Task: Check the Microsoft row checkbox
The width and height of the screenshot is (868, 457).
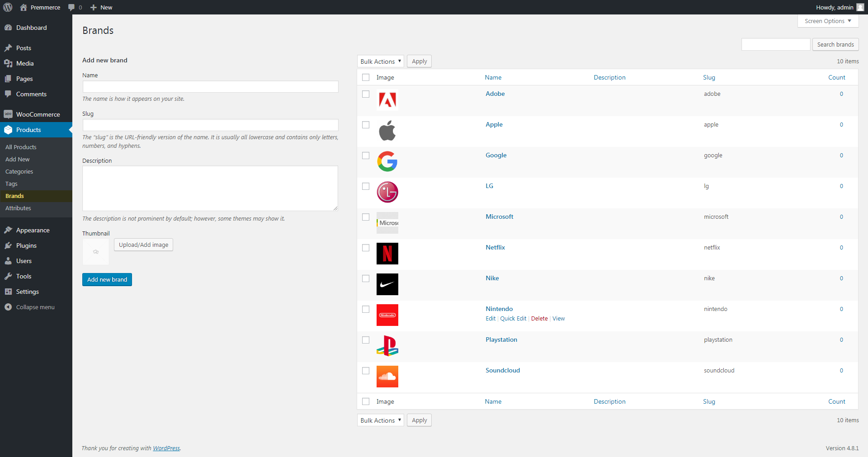Action: (x=366, y=217)
